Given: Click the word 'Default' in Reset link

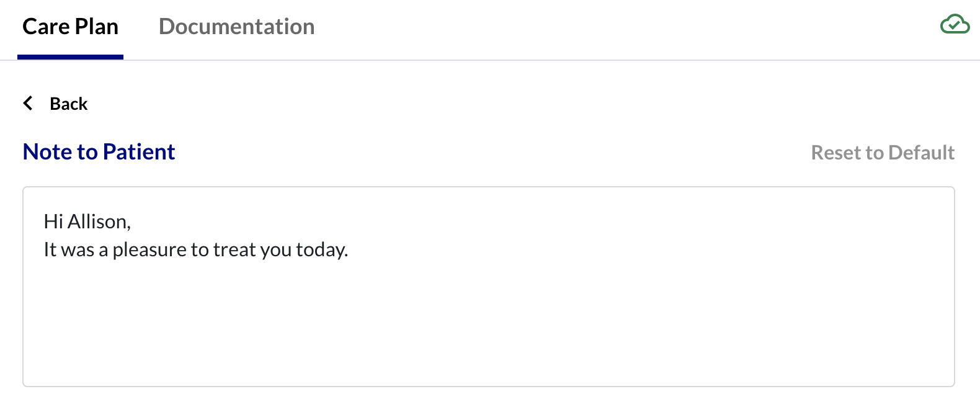Looking at the screenshot, I should [x=921, y=153].
